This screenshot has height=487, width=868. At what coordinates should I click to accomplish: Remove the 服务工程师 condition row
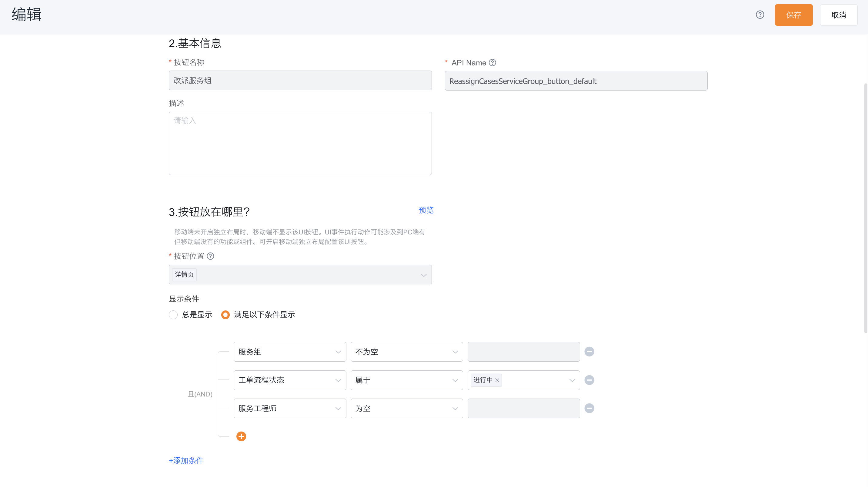pyautogui.click(x=589, y=408)
